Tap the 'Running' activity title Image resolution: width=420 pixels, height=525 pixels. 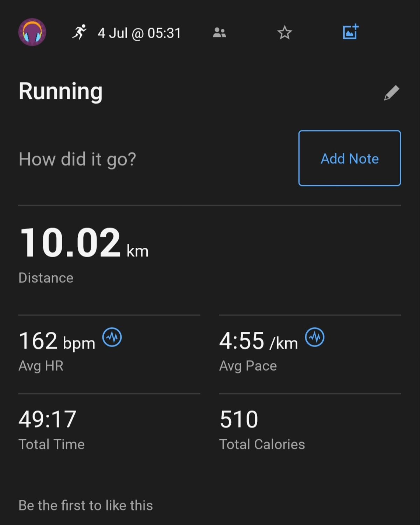[61, 91]
